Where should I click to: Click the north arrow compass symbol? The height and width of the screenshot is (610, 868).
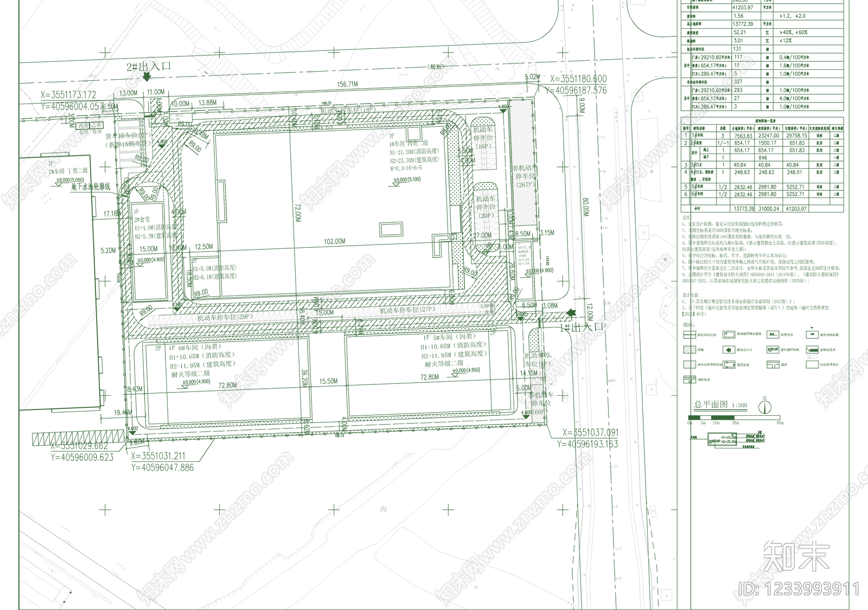(765, 406)
